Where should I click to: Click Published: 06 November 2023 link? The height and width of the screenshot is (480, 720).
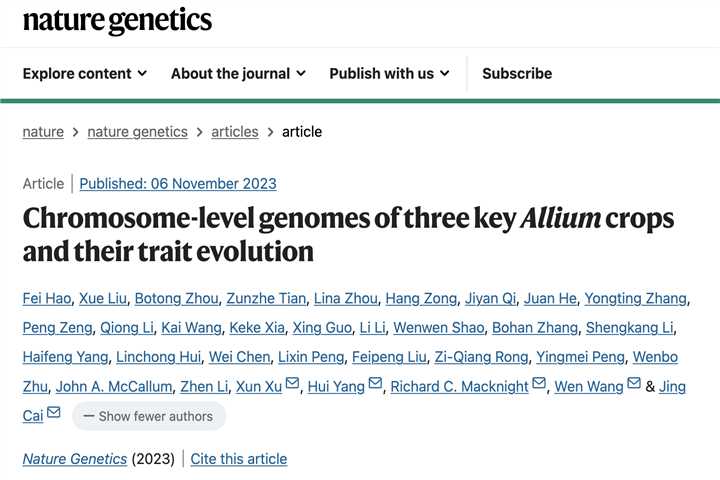click(x=178, y=184)
